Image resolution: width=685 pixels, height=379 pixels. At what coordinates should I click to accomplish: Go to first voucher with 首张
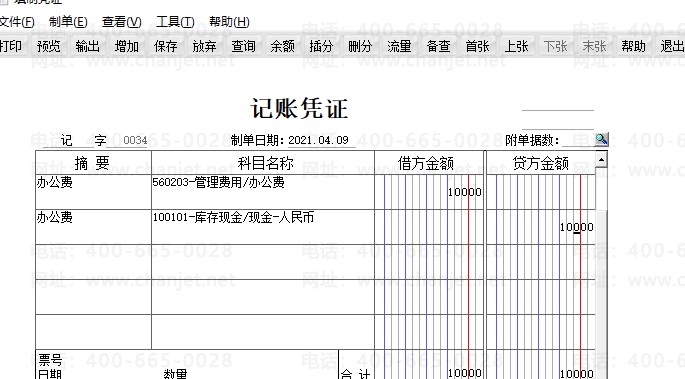point(477,46)
